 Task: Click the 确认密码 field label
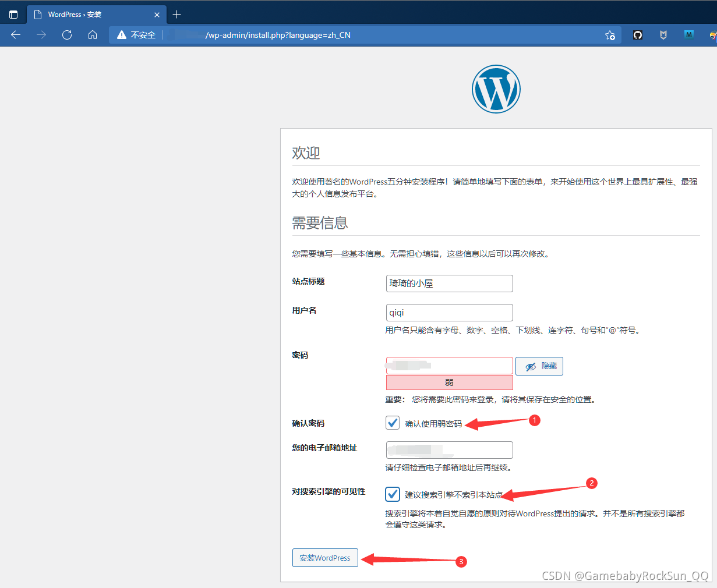click(308, 423)
